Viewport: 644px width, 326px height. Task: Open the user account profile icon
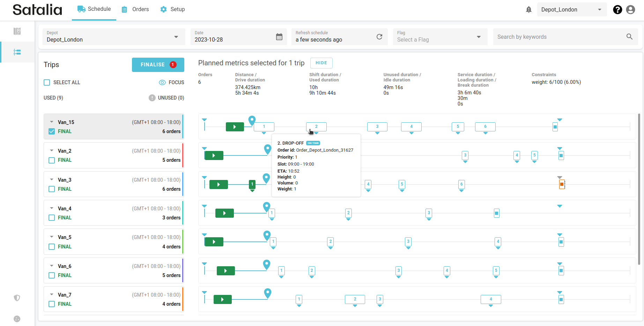630,10
